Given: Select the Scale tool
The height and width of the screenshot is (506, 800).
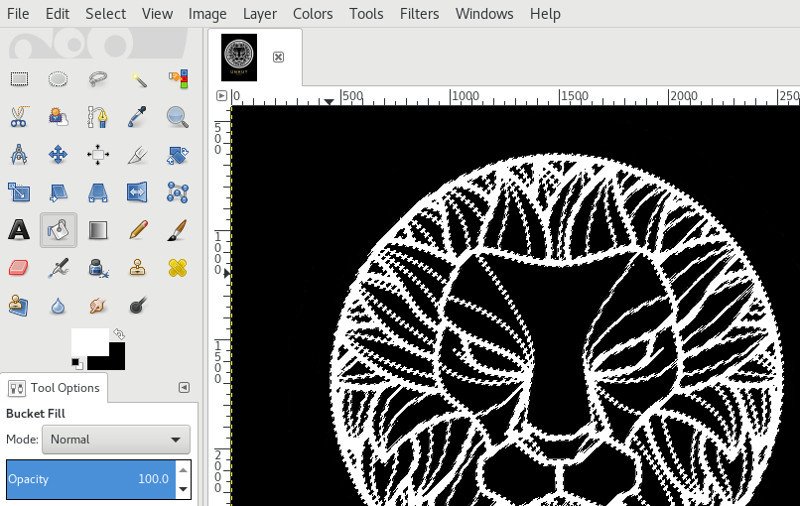Looking at the screenshot, I should pos(19,192).
